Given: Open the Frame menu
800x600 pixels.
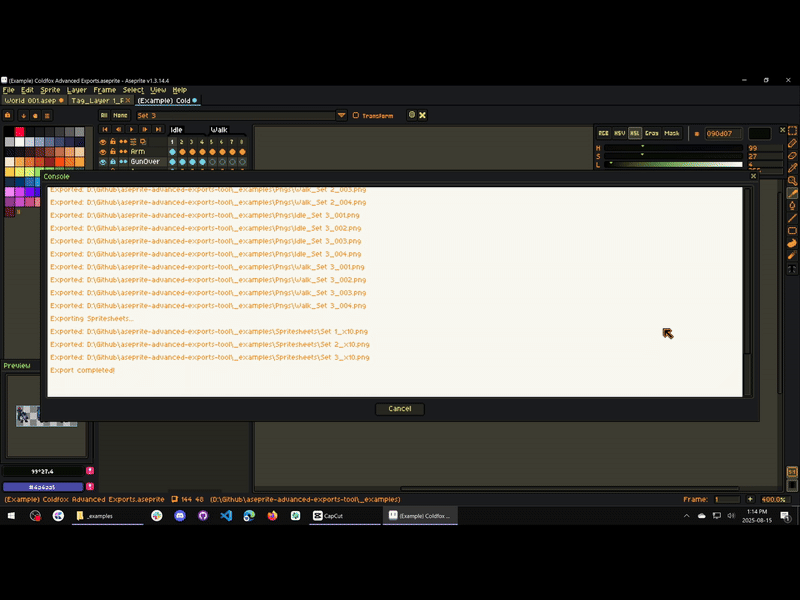Looking at the screenshot, I should [105, 90].
